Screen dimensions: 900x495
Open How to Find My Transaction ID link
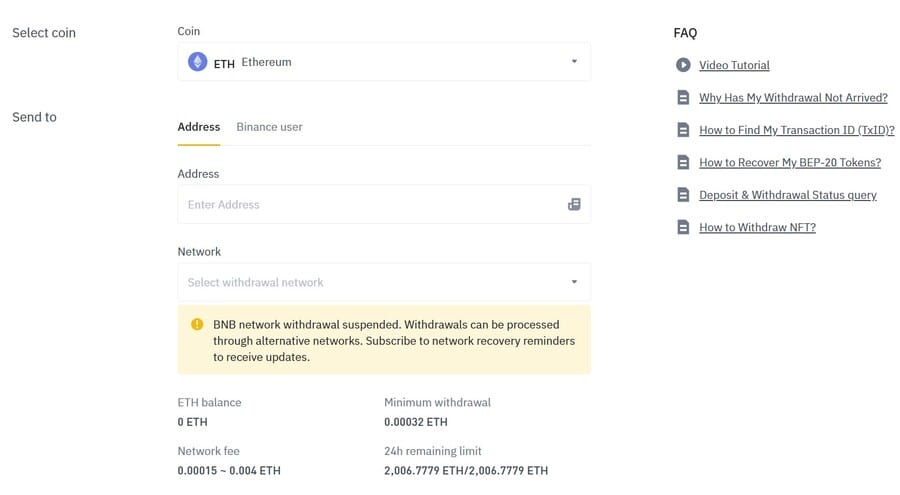[x=797, y=130]
